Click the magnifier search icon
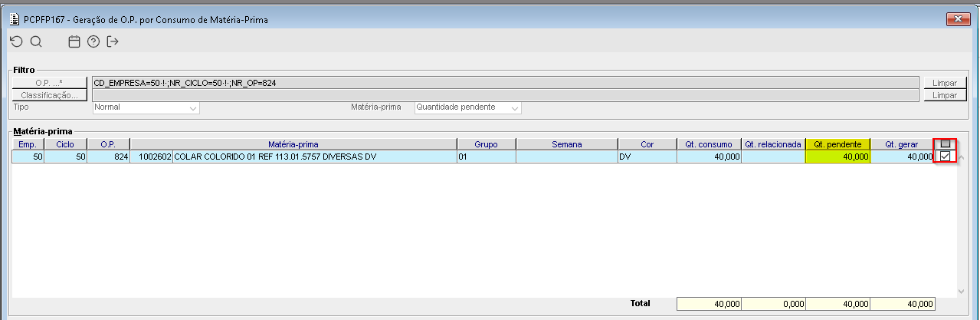Viewport: 980px width, 320px height. 35,41
